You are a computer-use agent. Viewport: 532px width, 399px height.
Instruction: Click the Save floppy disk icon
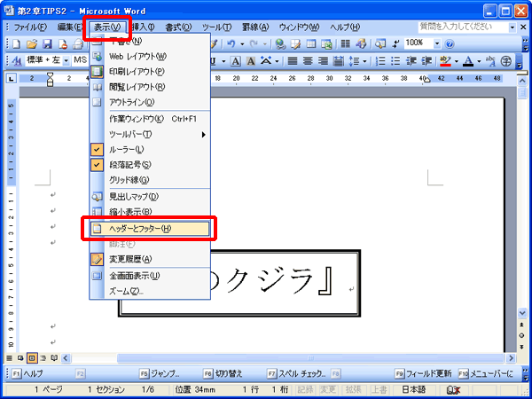pyautogui.click(x=47, y=44)
